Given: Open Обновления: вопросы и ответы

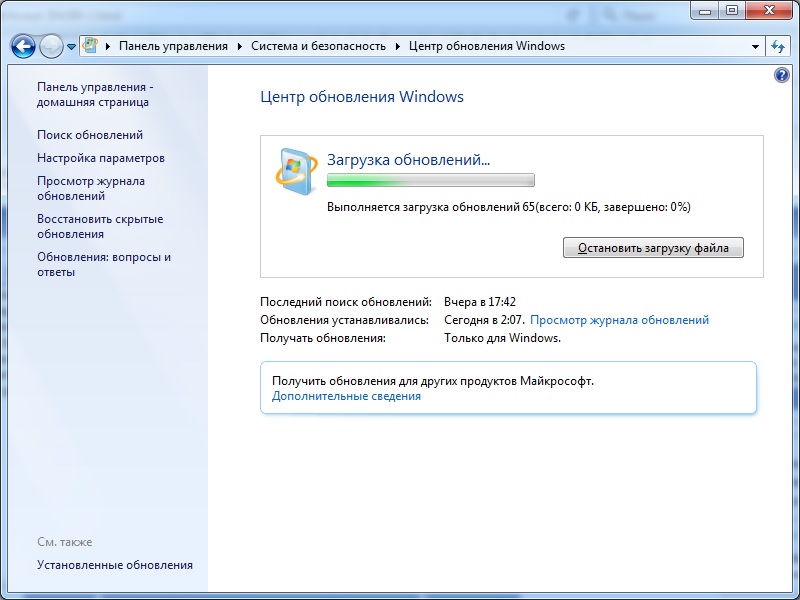Looking at the screenshot, I should [x=104, y=264].
